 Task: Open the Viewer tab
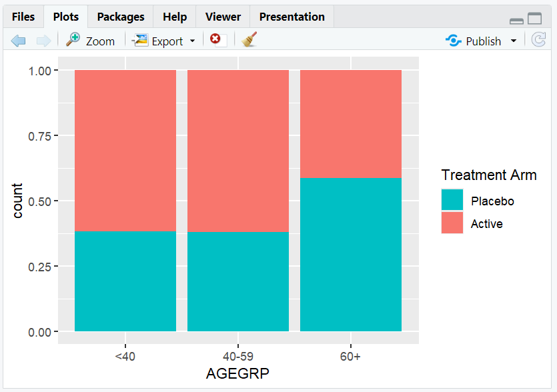(x=222, y=16)
